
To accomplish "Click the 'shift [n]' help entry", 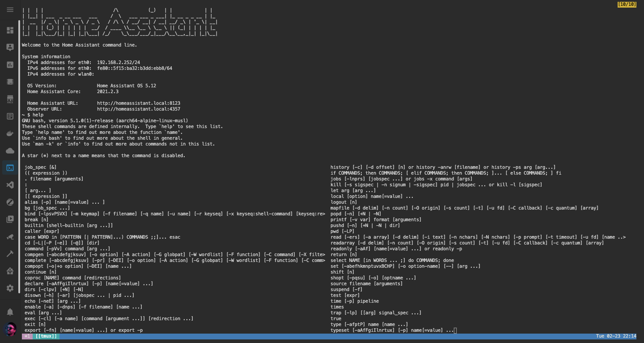I will click(x=343, y=272).
